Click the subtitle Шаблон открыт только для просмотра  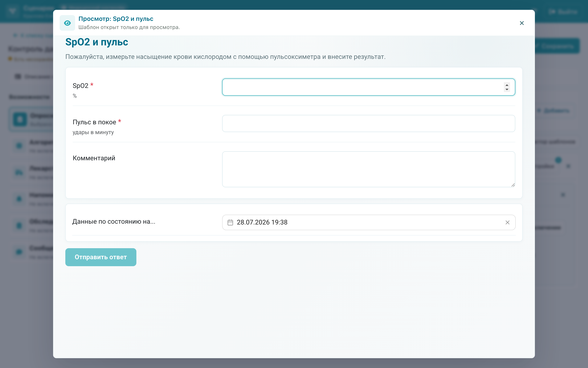pos(129,27)
